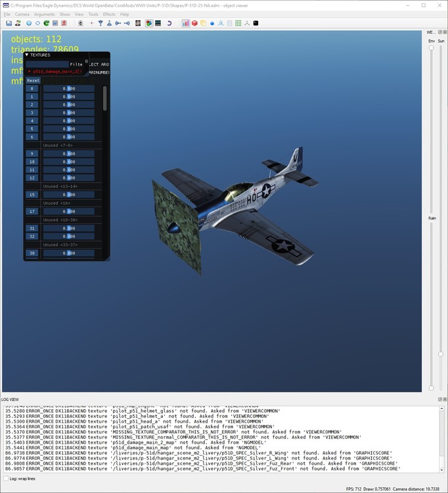Screen dimensions: 448x493
Task: Float the weather panel via its float icon
Action: (440, 32)
